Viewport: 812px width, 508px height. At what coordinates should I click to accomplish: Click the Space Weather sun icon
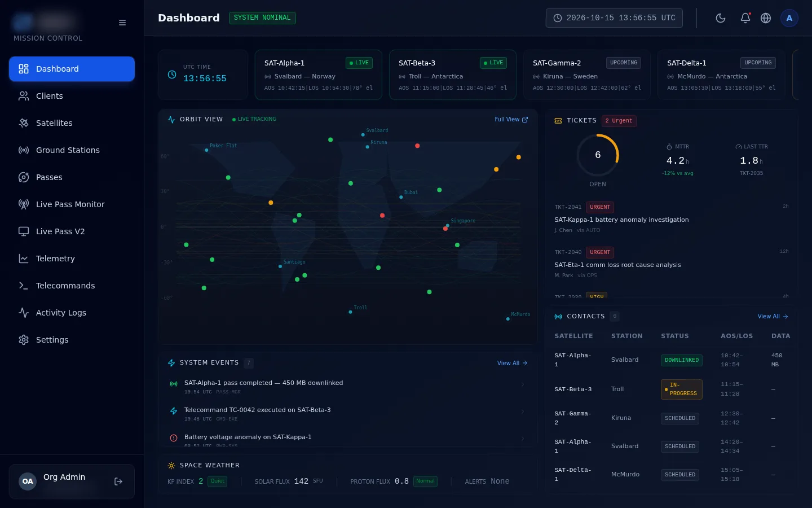click(x=171, y=466)
